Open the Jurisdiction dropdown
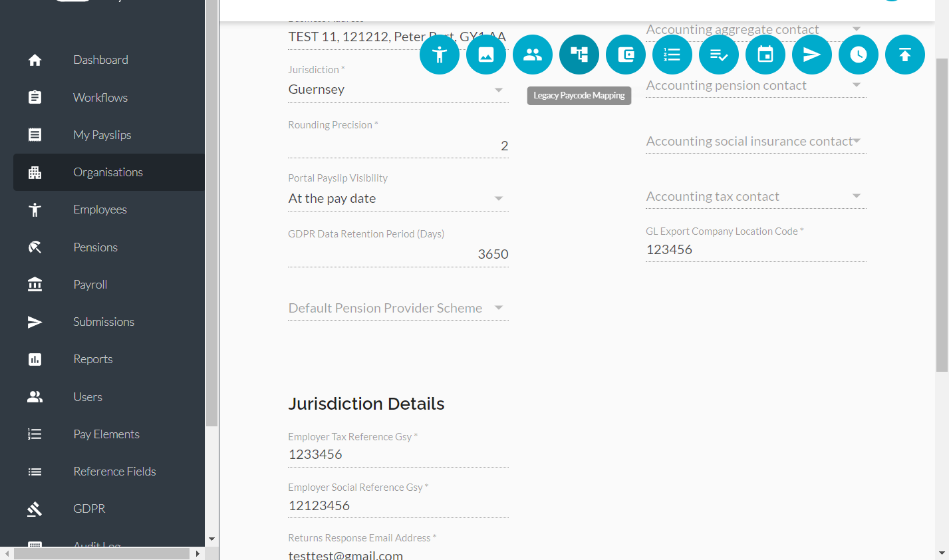949x560 pixels. (x=398, y=90)
